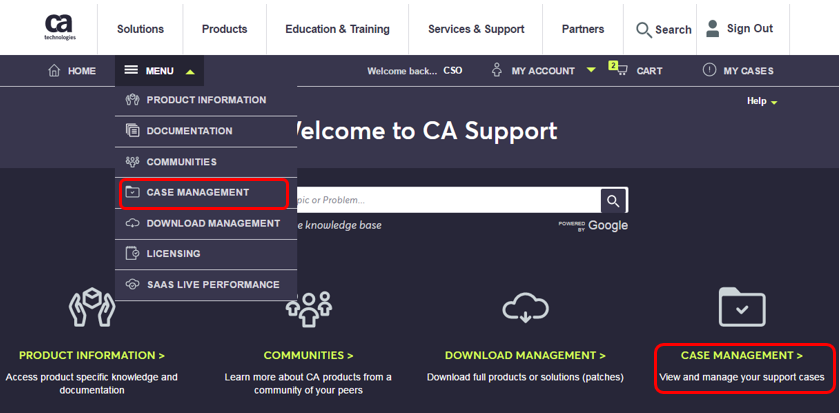Click the Sign Out user icon
Image resolution: width=840 pixels, height=413 pixels.
pos(712,28)
